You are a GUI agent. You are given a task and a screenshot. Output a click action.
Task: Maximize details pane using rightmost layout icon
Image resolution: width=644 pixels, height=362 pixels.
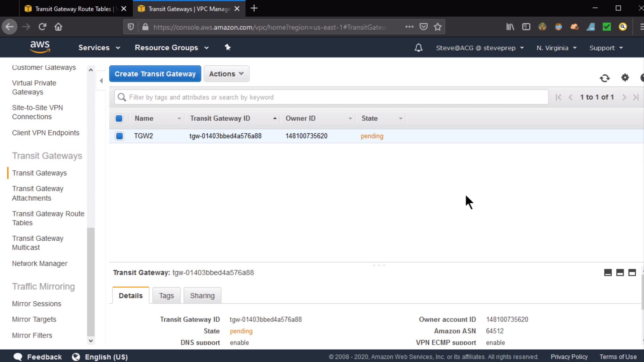coord(632,273)
